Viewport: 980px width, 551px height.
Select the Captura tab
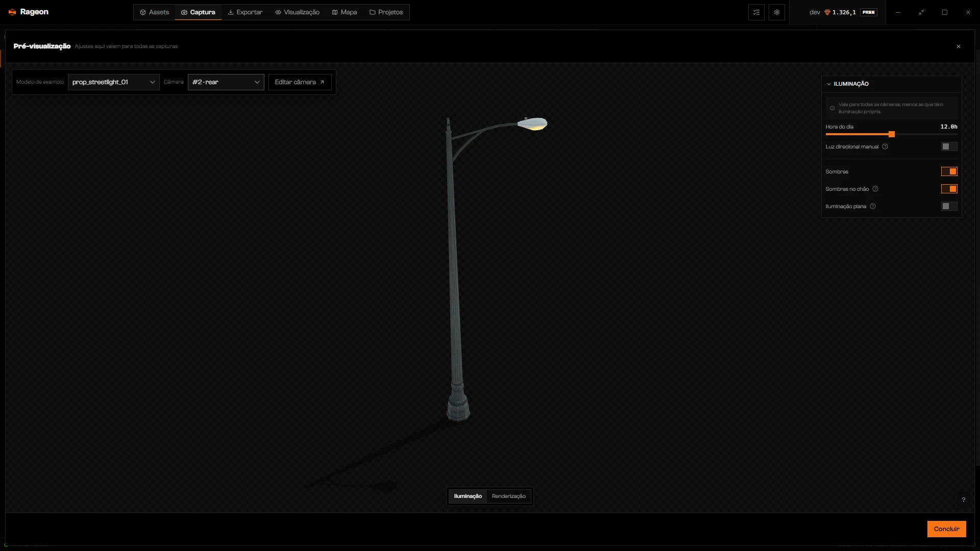click(198, 12)
